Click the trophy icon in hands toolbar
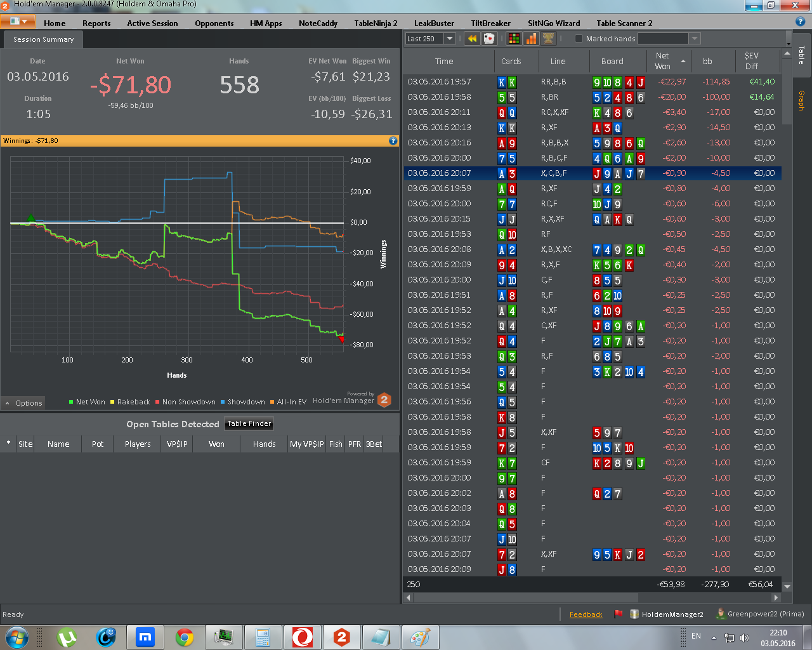The width and height of the screenshot is (812, 650). tap(548, 39)
